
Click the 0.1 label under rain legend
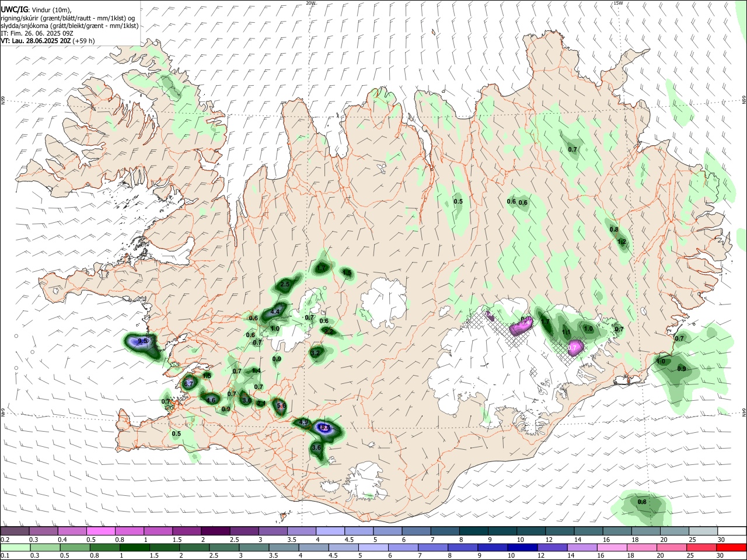pyautogui.click(x=5, y=556)
